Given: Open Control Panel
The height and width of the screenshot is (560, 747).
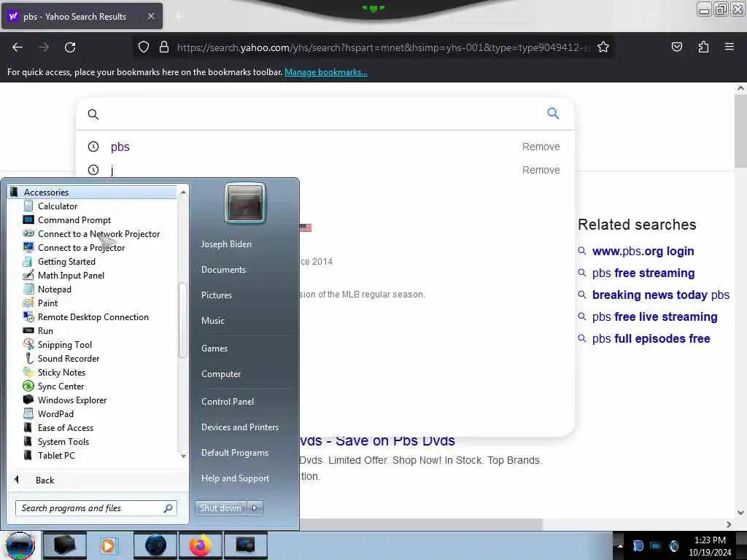Looking at the screenshot, I should tap(228, 402).
